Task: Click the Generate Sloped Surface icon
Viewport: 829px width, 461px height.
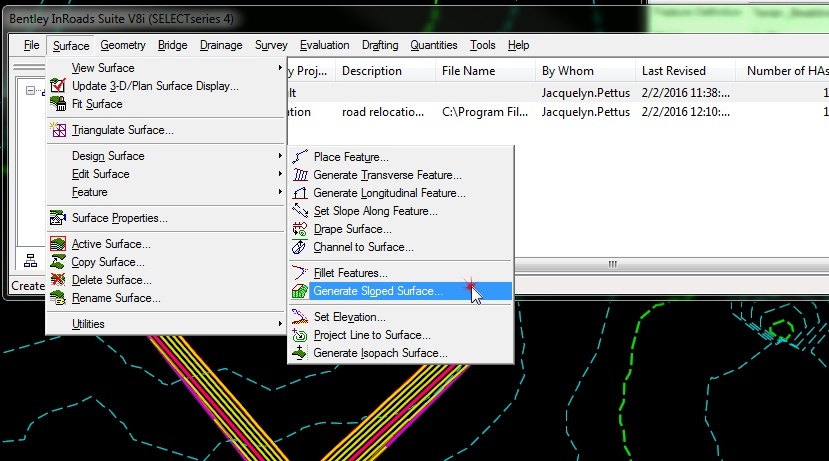Action: 300,291
